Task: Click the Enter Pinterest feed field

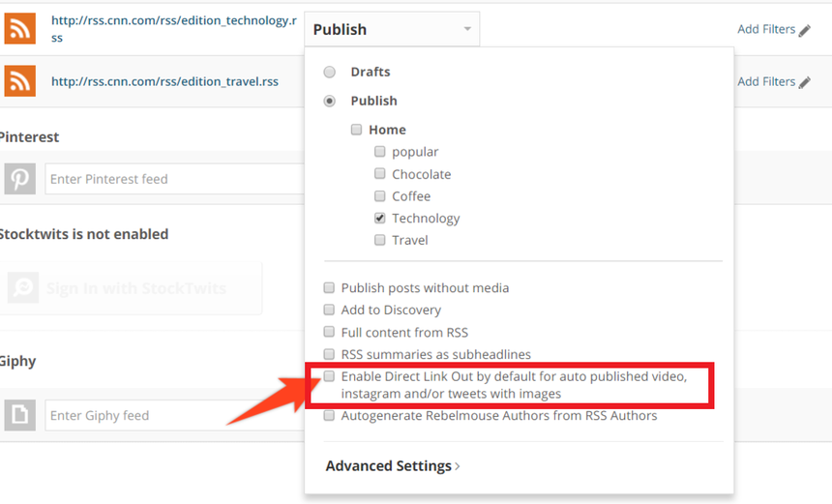Action: 174,179
